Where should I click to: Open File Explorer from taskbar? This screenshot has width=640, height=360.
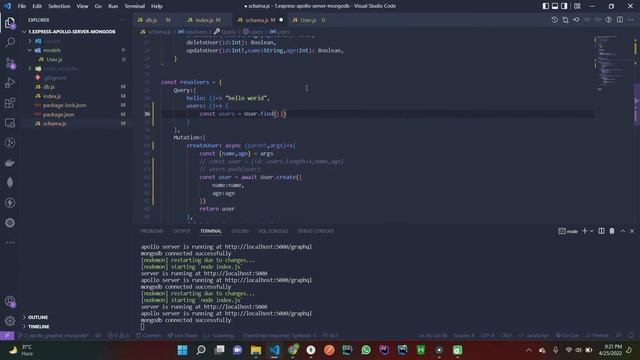pyautogui.click(x=256, y=350)
